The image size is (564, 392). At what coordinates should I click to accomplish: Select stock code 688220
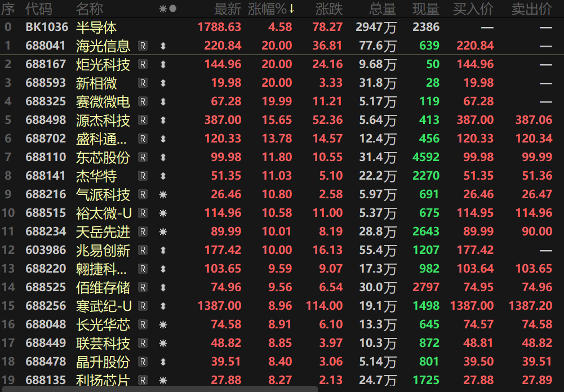46,269
